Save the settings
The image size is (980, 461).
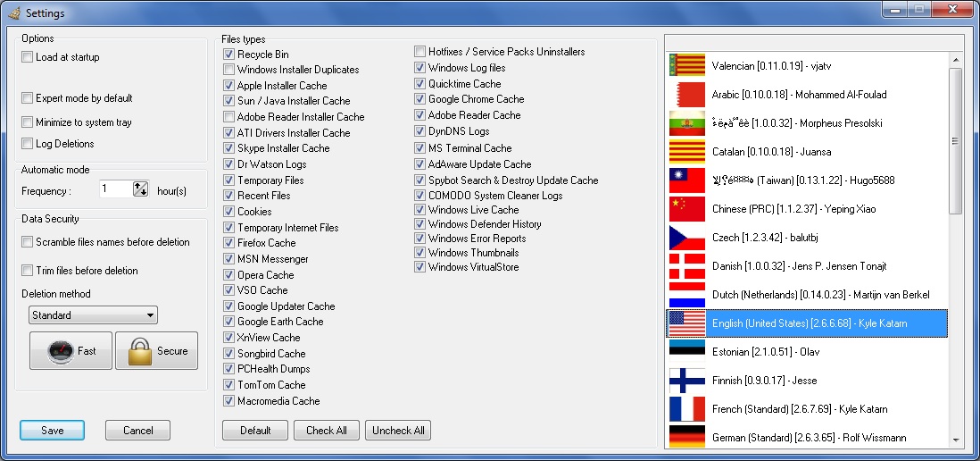coord(53,431)
